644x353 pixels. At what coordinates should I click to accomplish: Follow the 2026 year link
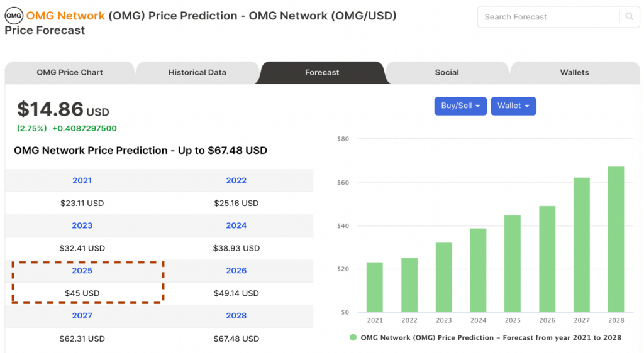pyautogui.click(x=236, y=271)
